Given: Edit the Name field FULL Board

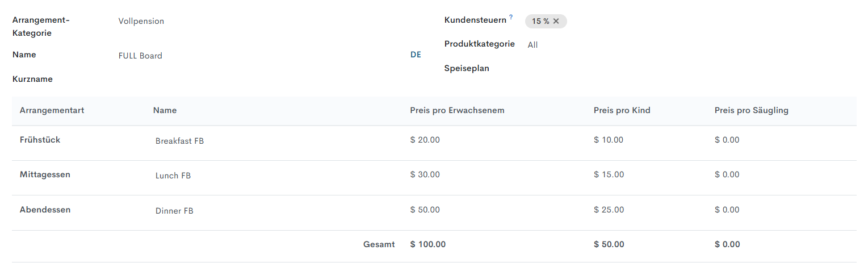Looking at the screenshot, I should tap(255, 56).
